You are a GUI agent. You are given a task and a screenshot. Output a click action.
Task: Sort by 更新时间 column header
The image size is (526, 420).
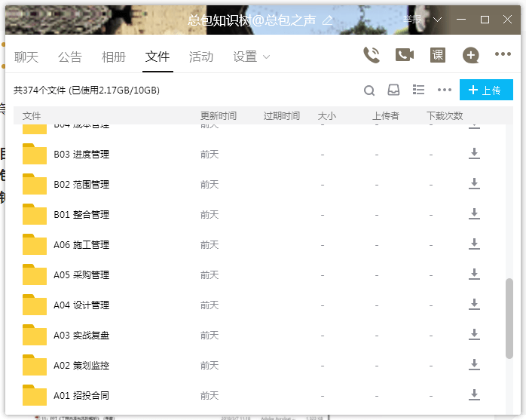219,116
